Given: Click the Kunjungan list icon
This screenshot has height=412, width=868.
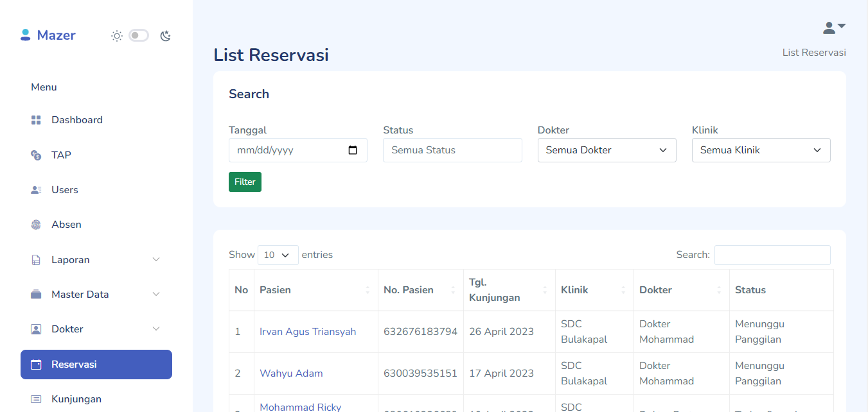Looking at the screenshot, I should click(36, 399).
